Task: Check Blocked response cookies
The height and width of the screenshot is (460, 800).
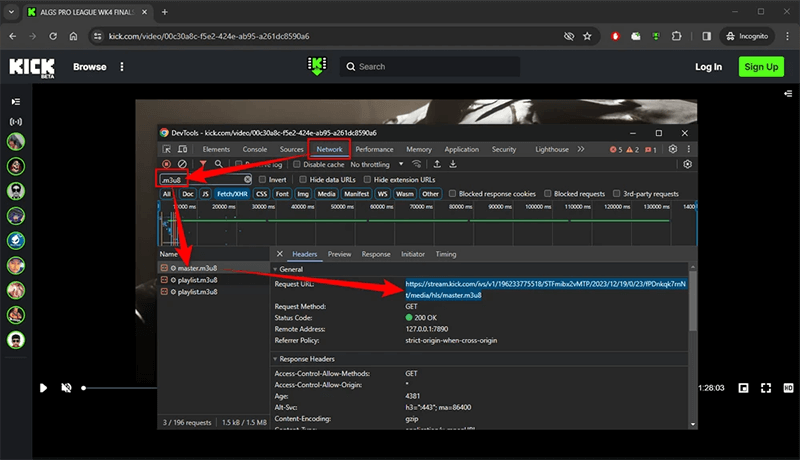Action: pyautogui.click(x=452, y=194)
